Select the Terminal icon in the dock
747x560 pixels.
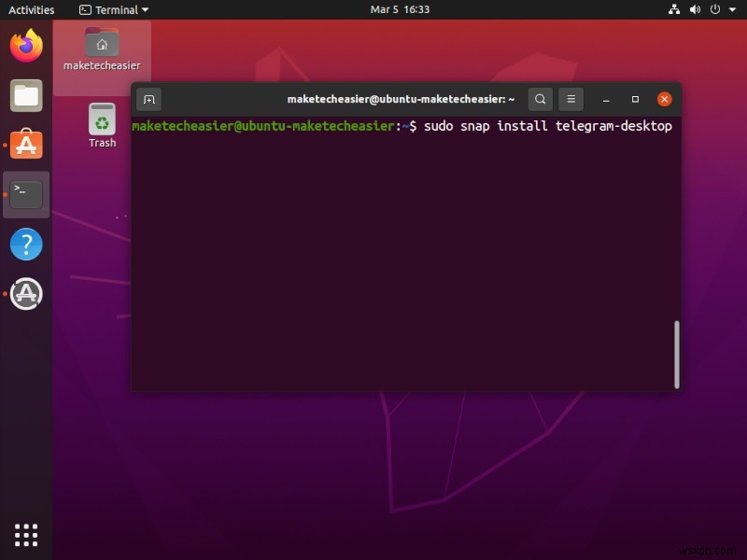[x=25, y=194]
